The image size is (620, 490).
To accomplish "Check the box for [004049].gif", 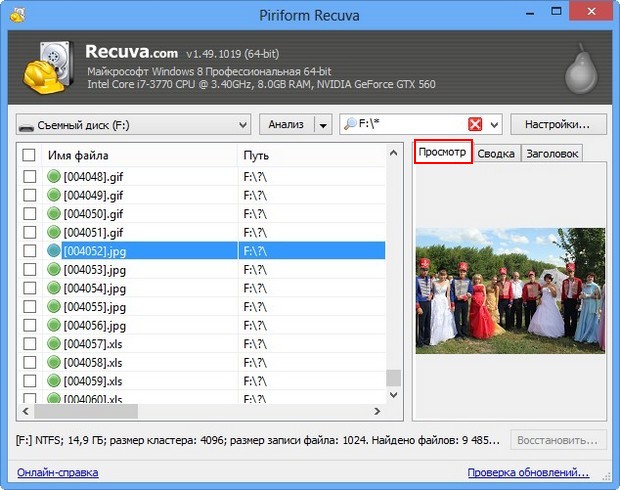I will click(29, 196).
